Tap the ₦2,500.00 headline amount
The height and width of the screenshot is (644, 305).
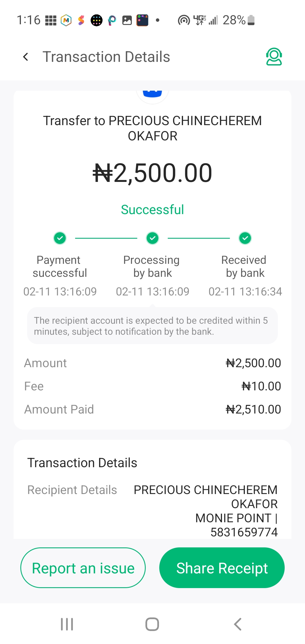(152, 173)
